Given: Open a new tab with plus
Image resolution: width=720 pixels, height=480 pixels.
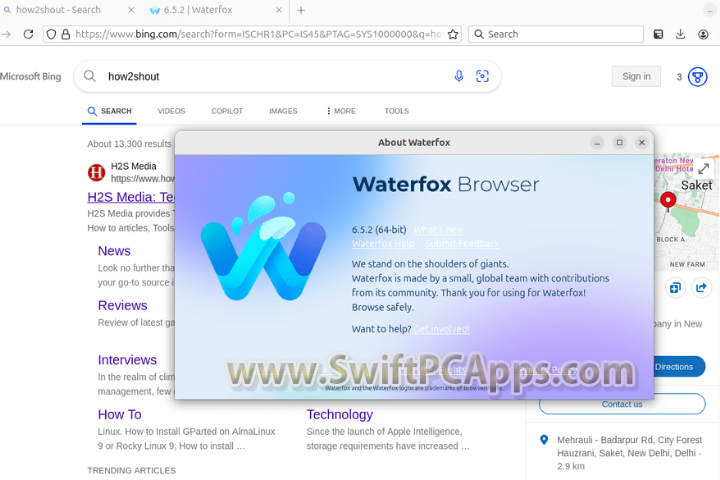Looking at the screenshot, I should (x=301, y=10).
